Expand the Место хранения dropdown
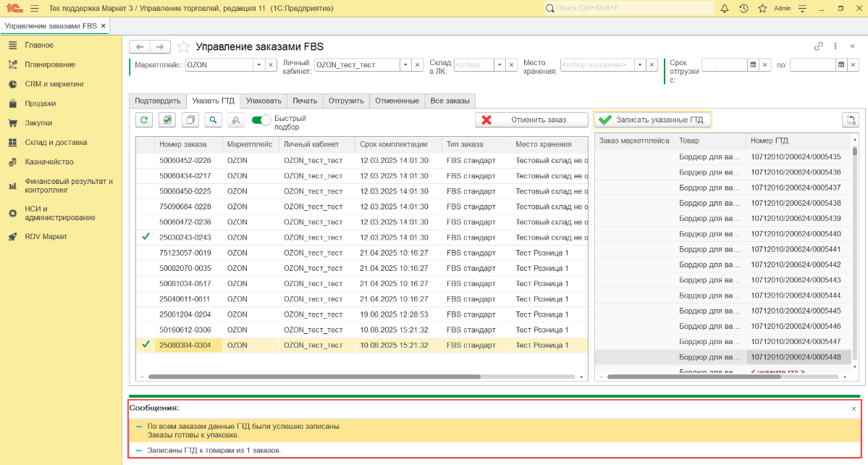 (x=640, y=64)
